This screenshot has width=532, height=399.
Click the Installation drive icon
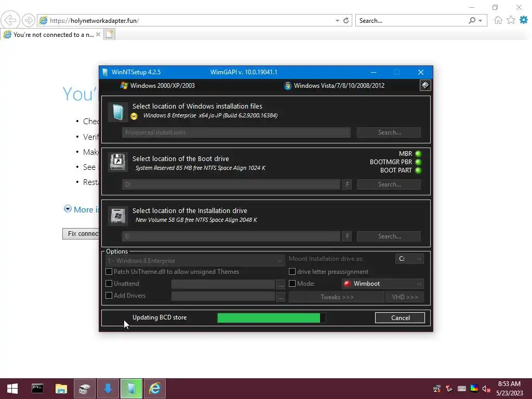pos(118,216)
